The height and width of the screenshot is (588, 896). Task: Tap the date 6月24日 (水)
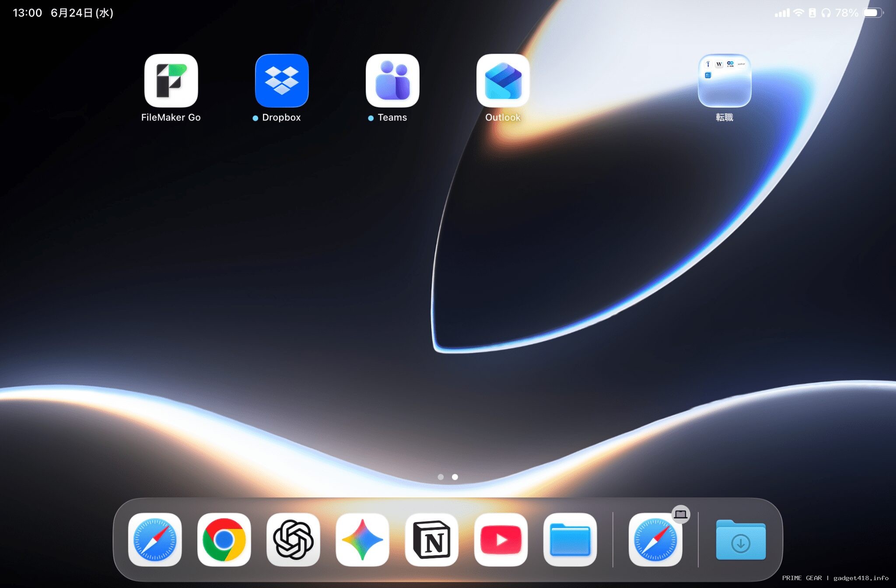click(x=82, y=13)
